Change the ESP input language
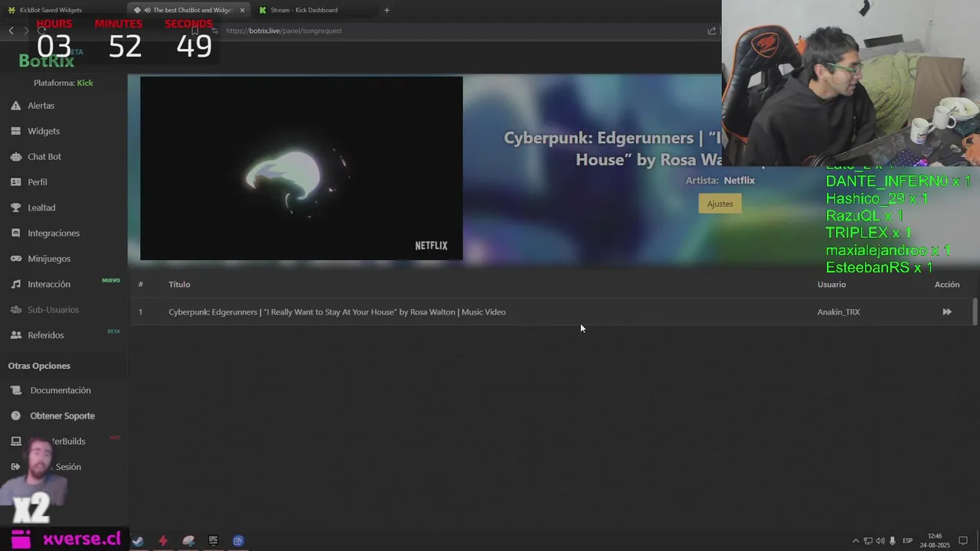Screen dimensions: 980x551 (907, 541)
